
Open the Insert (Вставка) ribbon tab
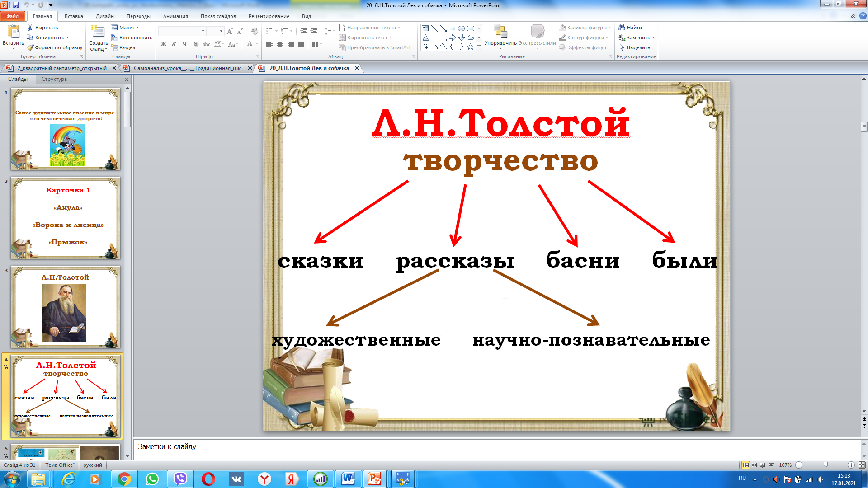click(x=74, y=16)
